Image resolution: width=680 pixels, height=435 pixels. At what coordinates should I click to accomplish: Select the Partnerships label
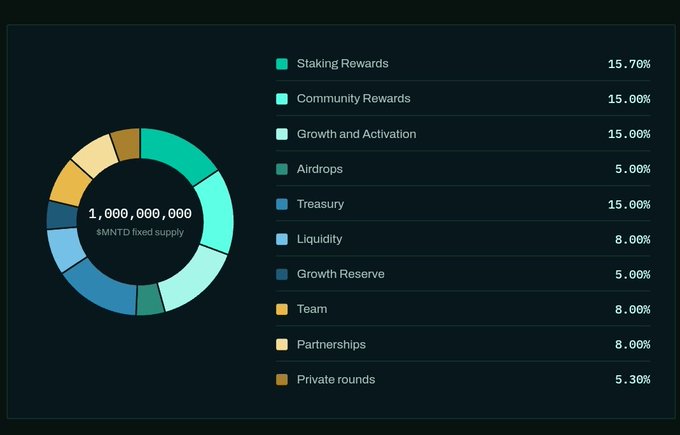click(x=331, y=344)
